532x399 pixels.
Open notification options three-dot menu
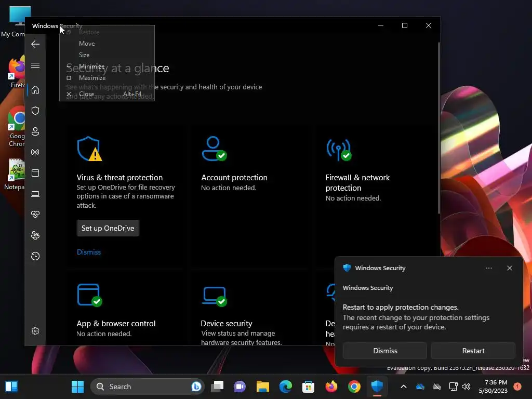[x=488, y=268]
